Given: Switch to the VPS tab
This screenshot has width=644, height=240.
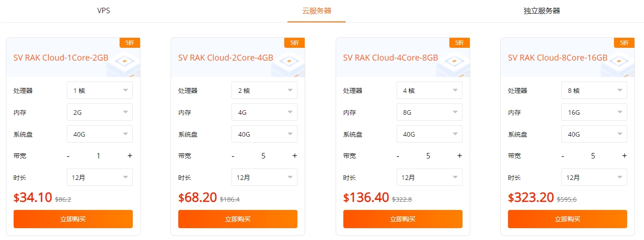Looking at the screenshot, I should point(103,10).
